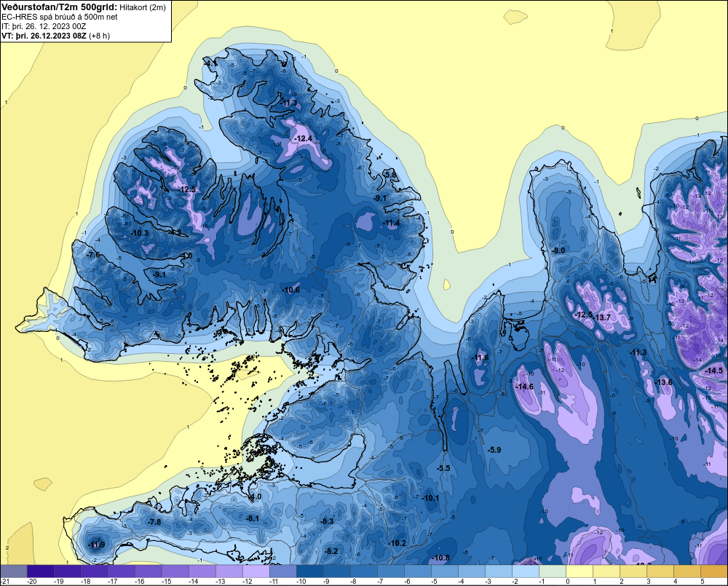Image resolution: width=728 pixels, height=586 pixels.
Task: Click the light lavender legend swatch above -12
Action: point(256,571)
